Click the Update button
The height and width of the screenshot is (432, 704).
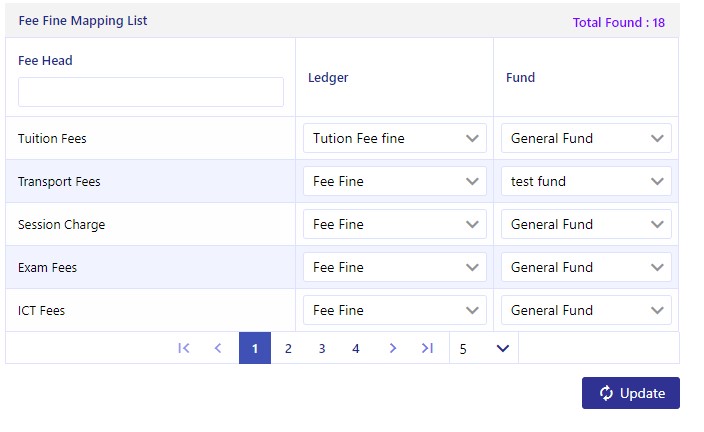point(630,393)
